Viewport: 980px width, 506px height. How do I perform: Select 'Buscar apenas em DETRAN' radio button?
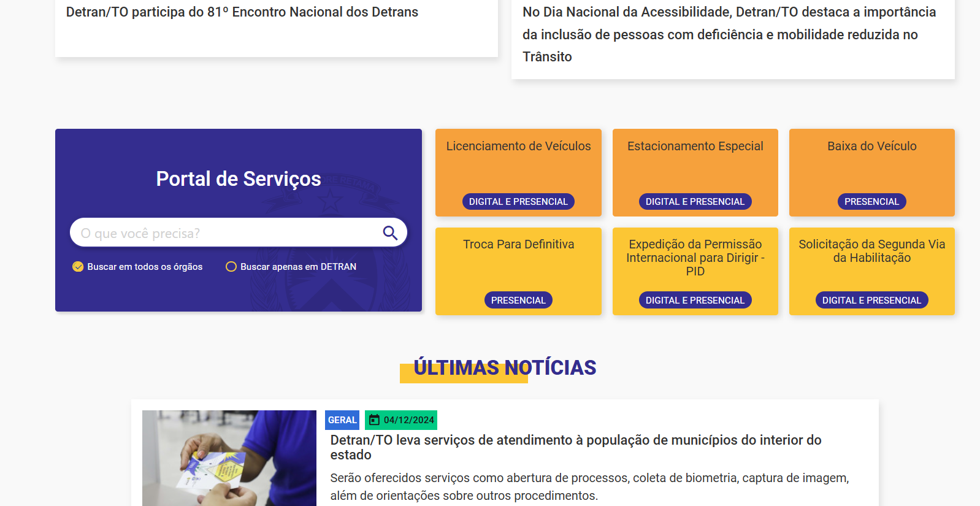[x=231, y=267]
